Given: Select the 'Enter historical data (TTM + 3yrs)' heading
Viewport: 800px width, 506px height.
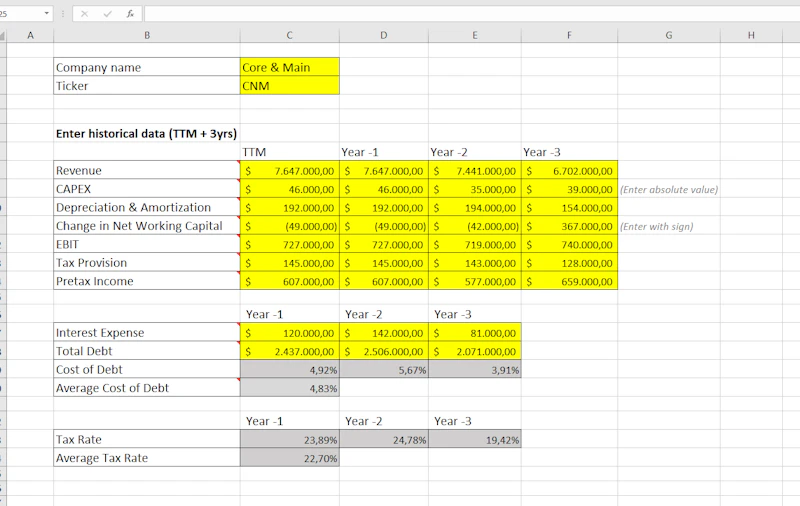Looking at the screenshot, I should (x=146, y=134).
